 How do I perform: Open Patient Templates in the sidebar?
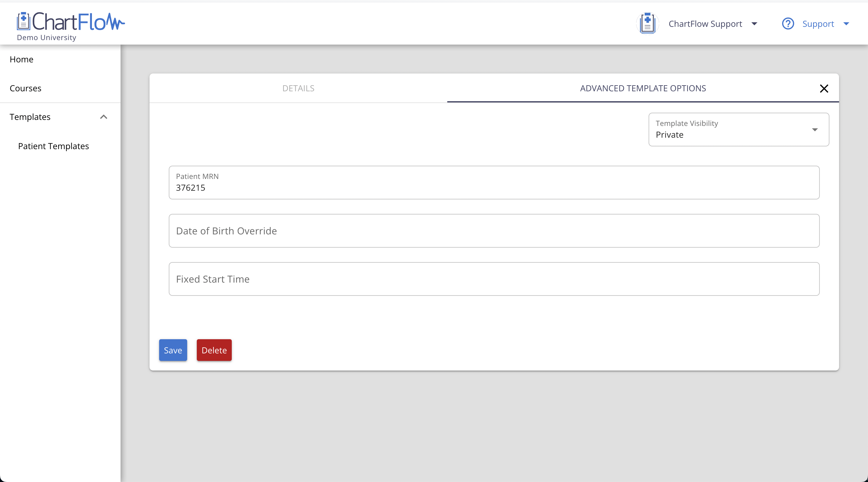click(53, 146)
